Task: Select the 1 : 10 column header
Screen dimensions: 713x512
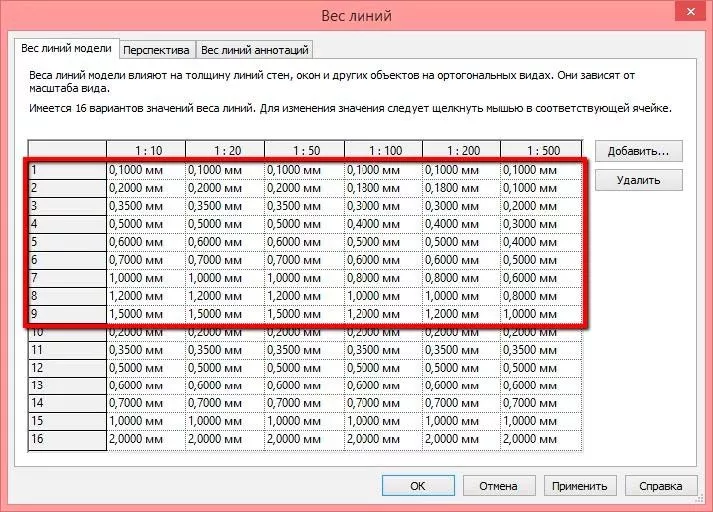Action: 146,150
